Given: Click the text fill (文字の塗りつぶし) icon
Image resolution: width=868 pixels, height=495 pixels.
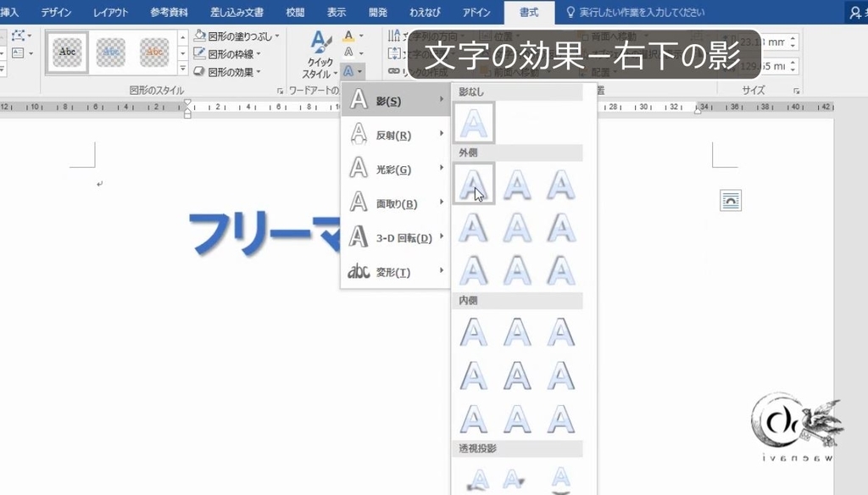Looking at the screenshot, I should click(348, 36).
